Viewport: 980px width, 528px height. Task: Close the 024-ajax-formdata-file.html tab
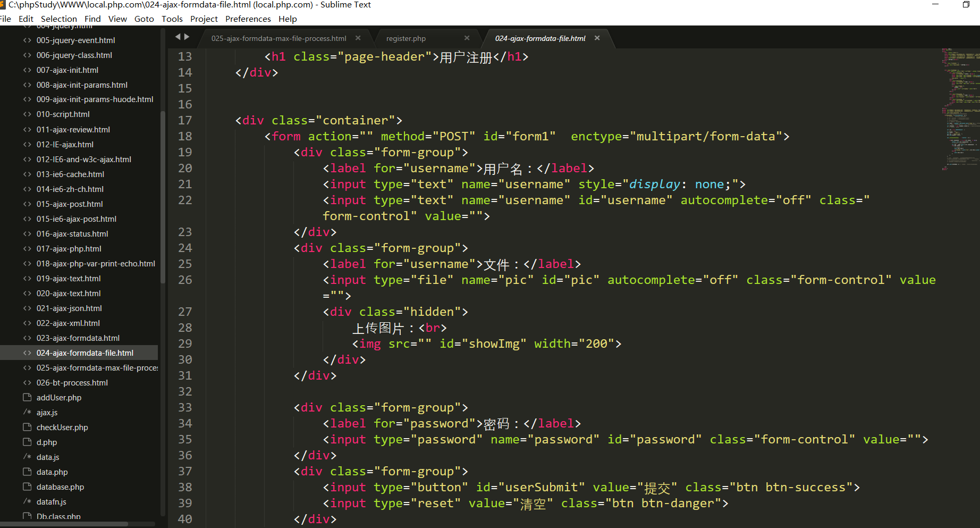[x=597, y=38]
